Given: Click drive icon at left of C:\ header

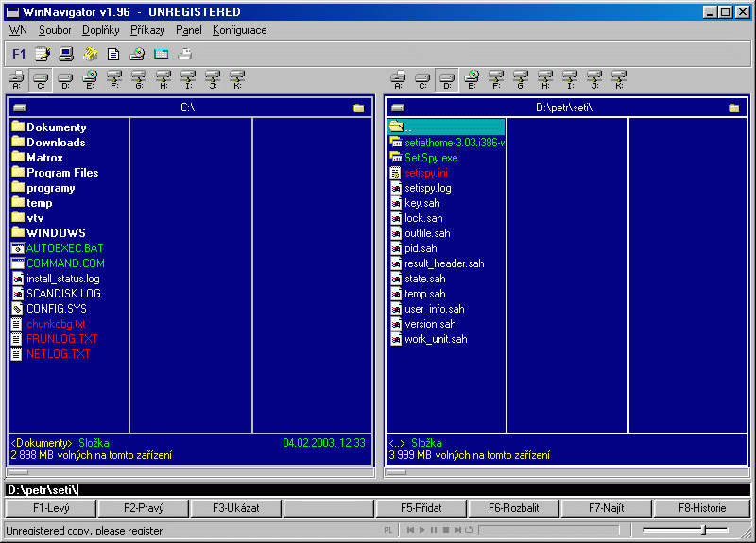Looking at the screenshot, I should click(19, 108).
